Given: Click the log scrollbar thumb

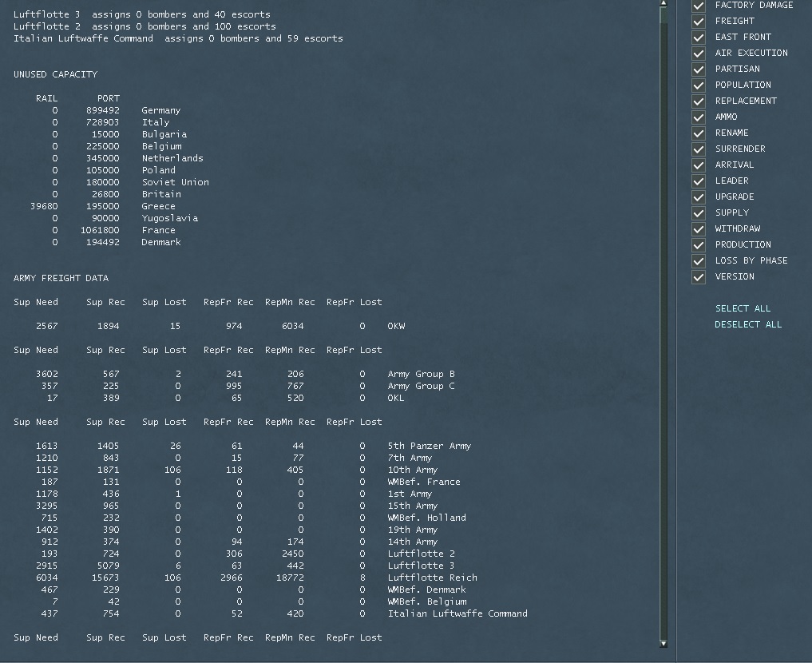Looking at the screenshot, I should pyautogui.click(x=663, y=15).
